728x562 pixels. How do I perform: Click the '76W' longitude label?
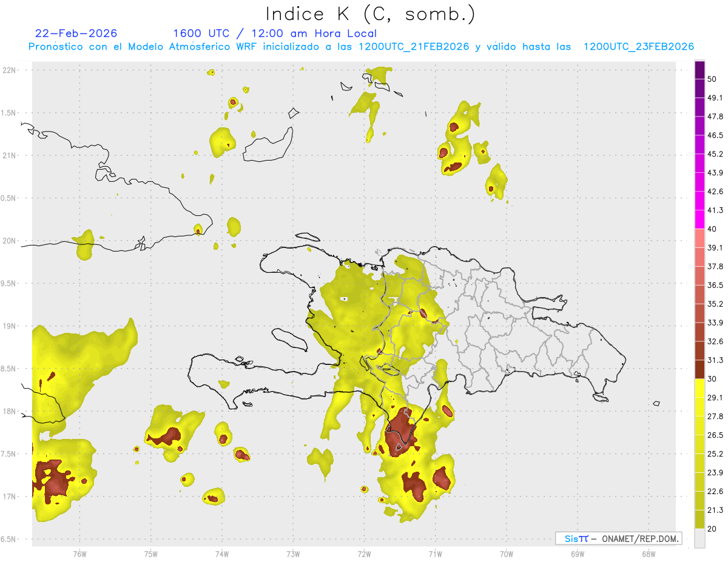click(x=79, y=554)
